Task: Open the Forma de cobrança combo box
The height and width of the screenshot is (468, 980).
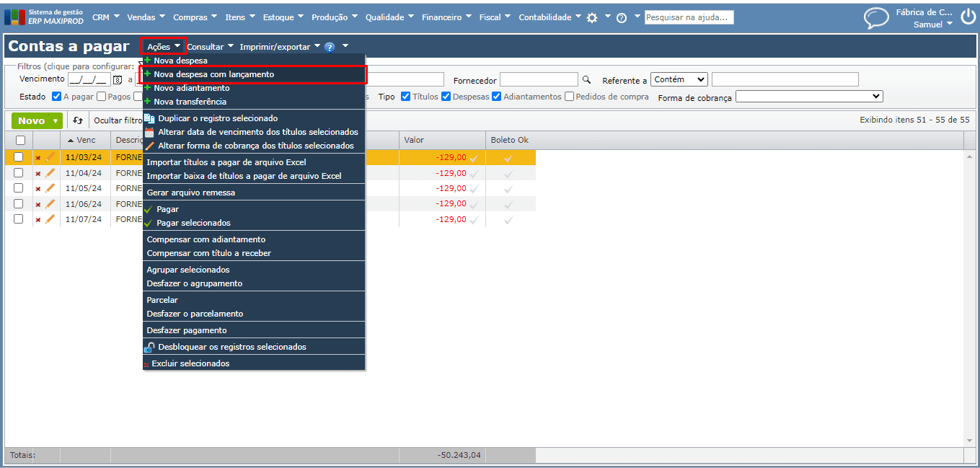Action: click(x=809, y=96)
